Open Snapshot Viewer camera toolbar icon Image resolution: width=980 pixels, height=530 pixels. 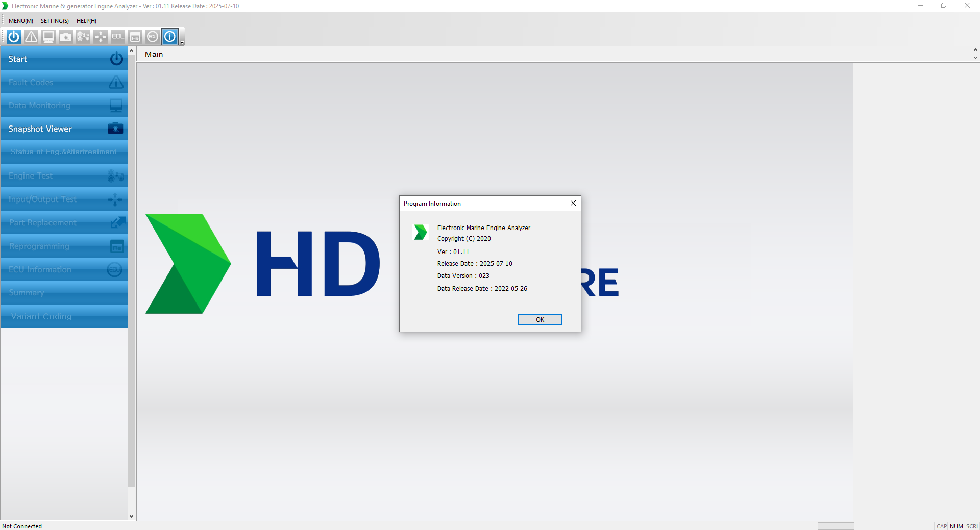pyautogui.click(x=66, y=37)
